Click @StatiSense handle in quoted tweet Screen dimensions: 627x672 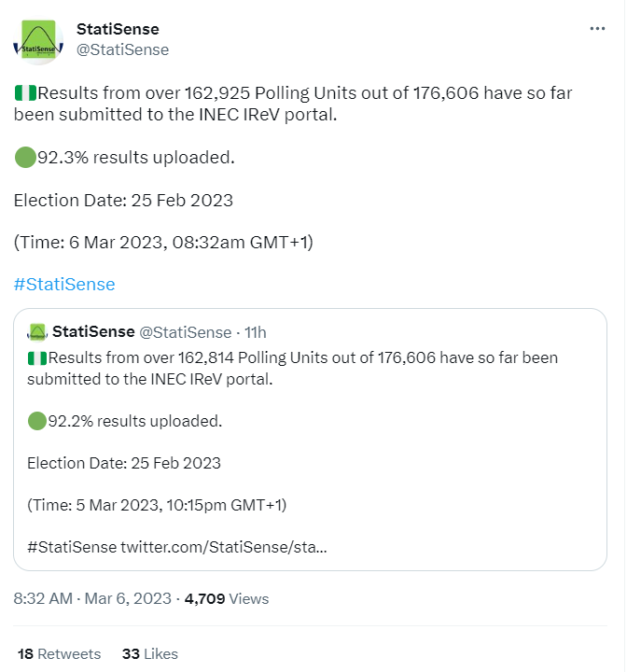tap(185, 331)
